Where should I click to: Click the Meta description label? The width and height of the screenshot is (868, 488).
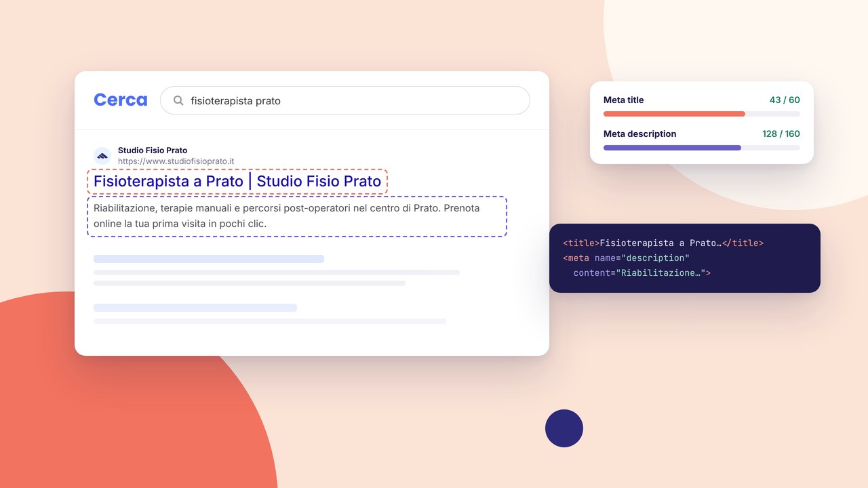click(640, 134)
